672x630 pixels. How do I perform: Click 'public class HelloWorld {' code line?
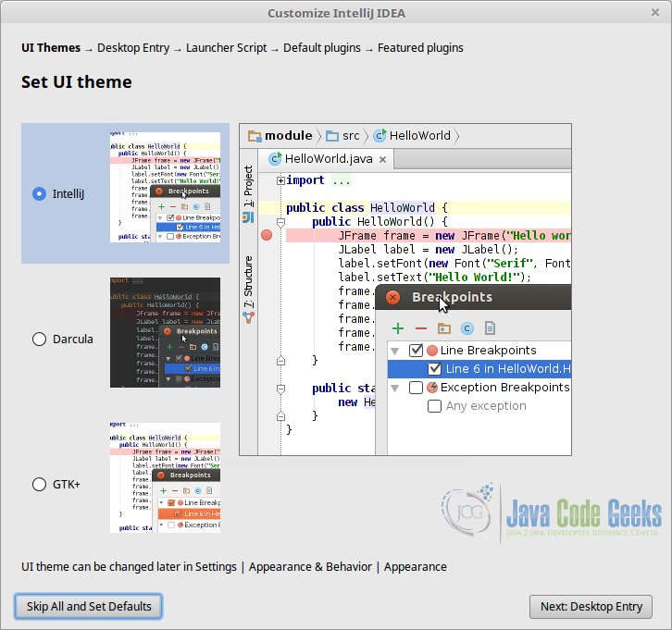367,208
